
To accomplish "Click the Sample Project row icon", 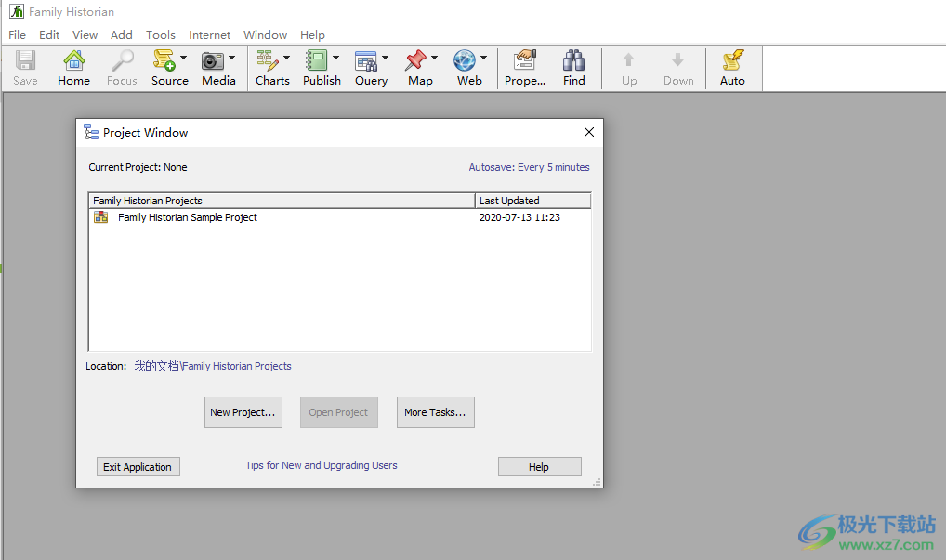I will pos(100,217).
